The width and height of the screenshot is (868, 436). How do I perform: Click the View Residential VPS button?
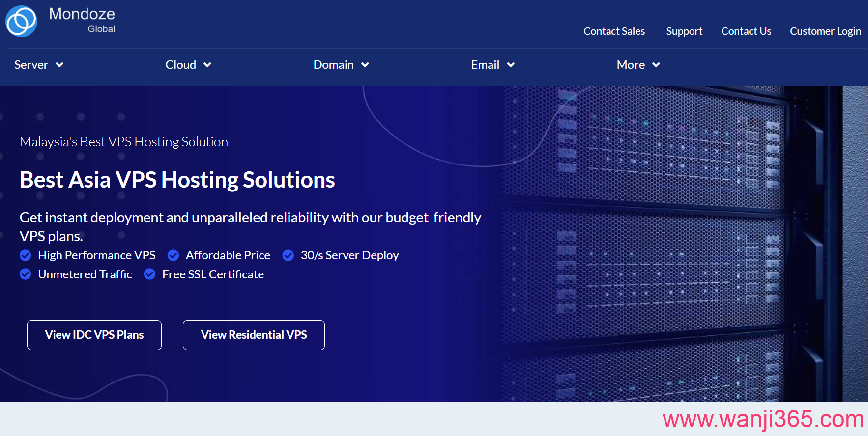254,335
